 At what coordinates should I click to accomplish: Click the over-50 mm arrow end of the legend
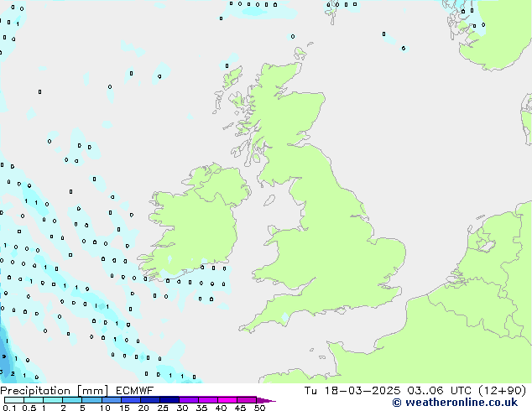point(266,400)
